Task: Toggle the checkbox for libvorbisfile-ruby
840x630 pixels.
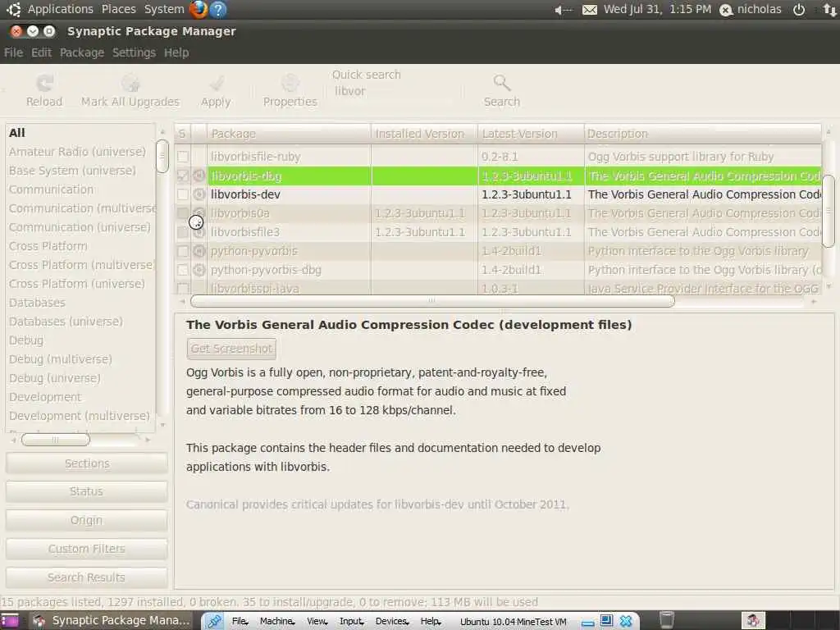Action: pos(183,157)
